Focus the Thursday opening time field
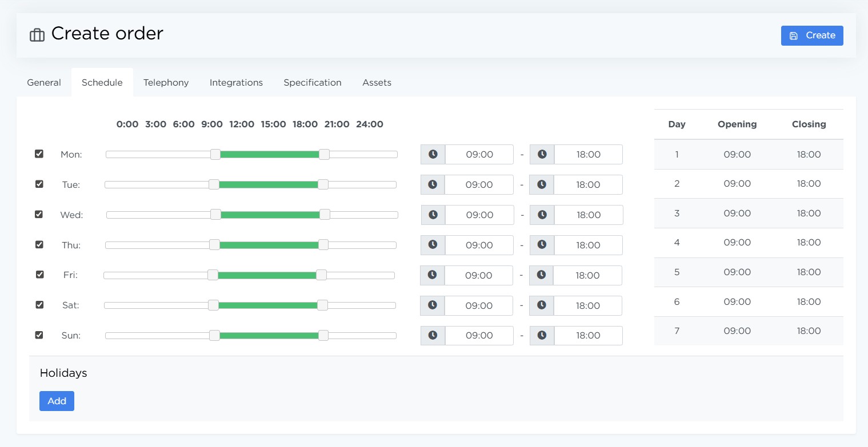 479,245
